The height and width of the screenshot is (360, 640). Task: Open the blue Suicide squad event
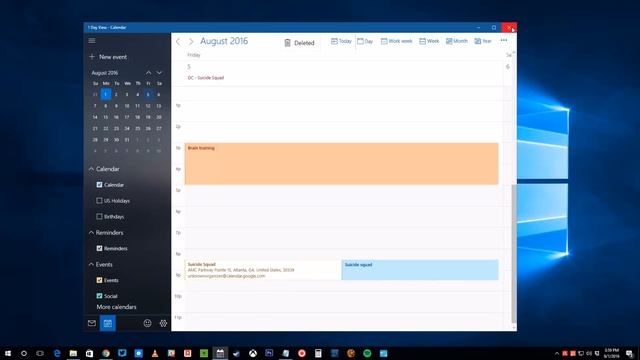(x=420, y=270)
